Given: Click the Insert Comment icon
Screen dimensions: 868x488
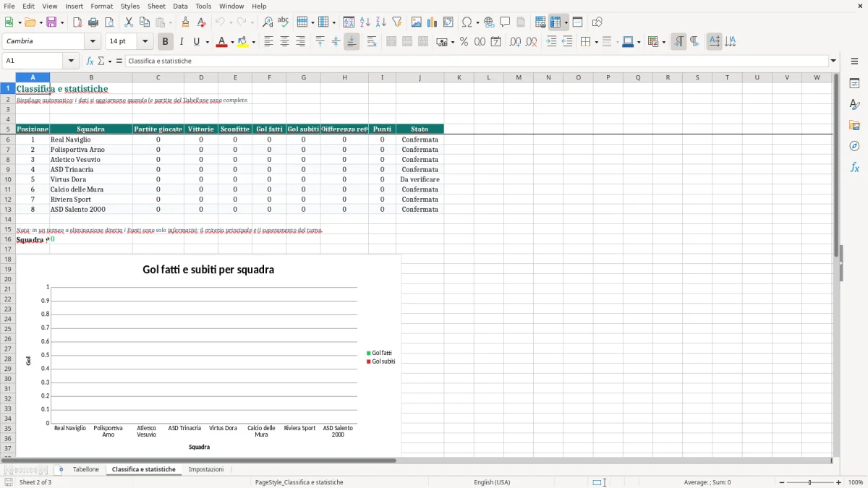Looking at the screenshot, I should pos(505,22).
